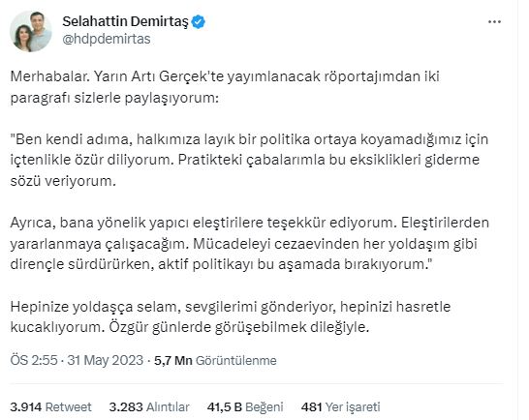The image size is (529, 420).
Task: Open the three-dot more options menu
Action: coord(494,22)
